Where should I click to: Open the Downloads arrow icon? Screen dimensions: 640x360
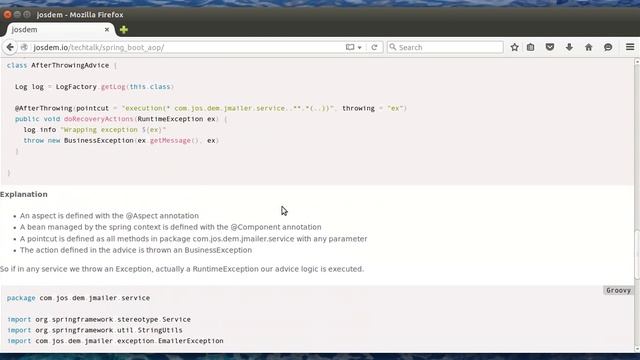(569, 47)
